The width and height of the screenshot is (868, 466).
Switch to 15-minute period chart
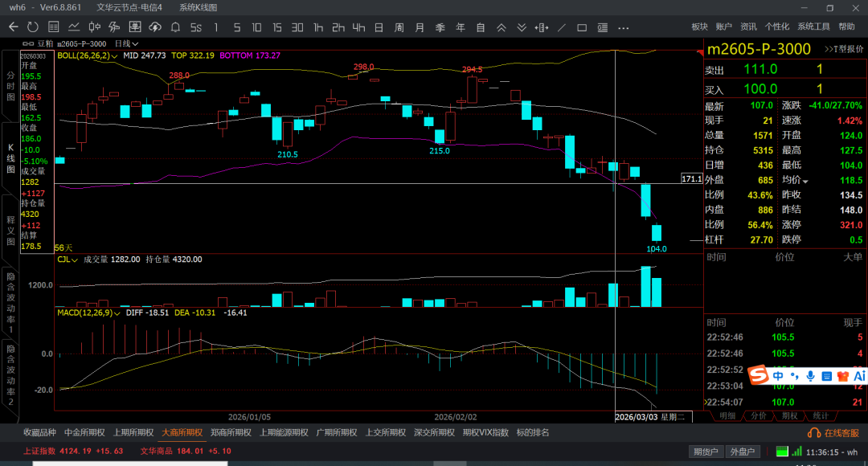(x=276, y=27)
